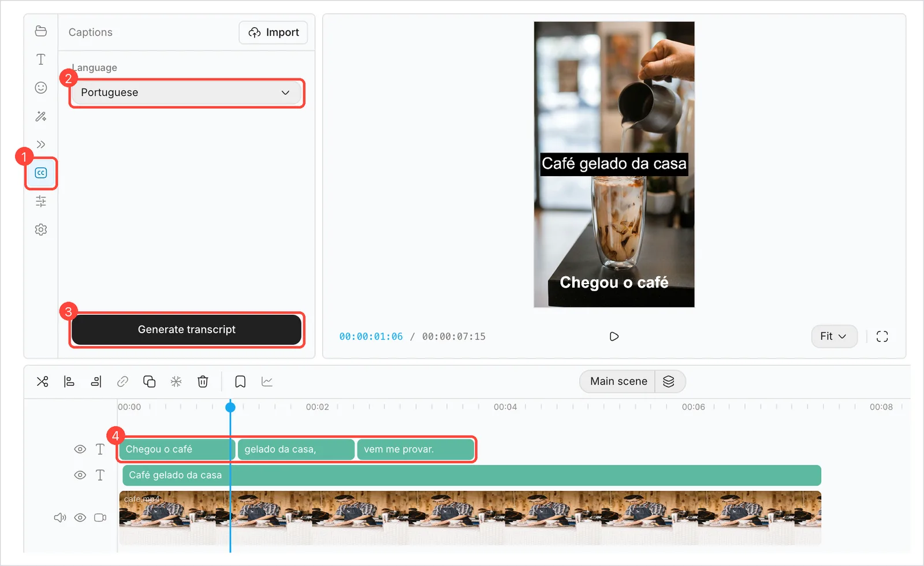This screenshot has height=566, width=924.
Task: Click the link clips icon
Action: coord(122,381)
